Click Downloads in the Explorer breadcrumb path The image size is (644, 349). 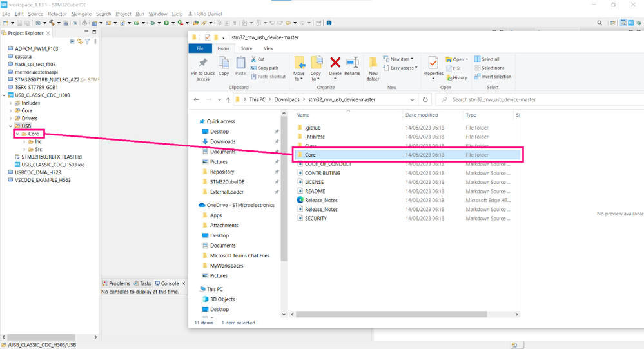(287, 99)
